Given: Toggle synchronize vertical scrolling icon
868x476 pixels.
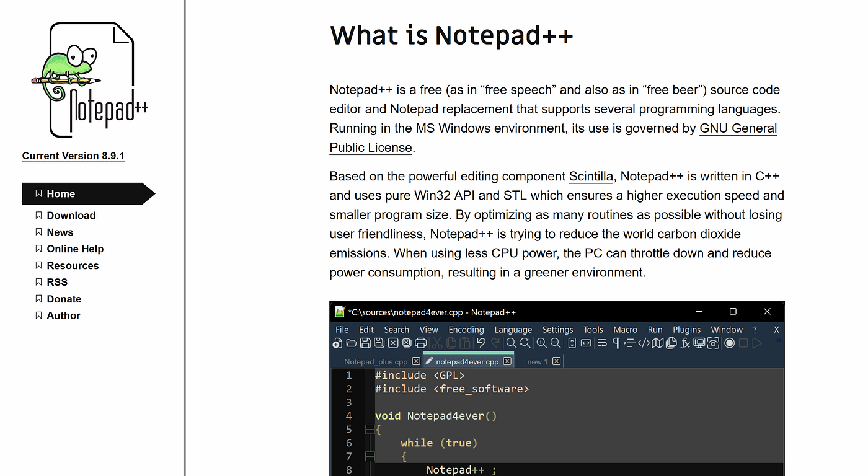Looking at the screenshot, I should pos(572,343).
